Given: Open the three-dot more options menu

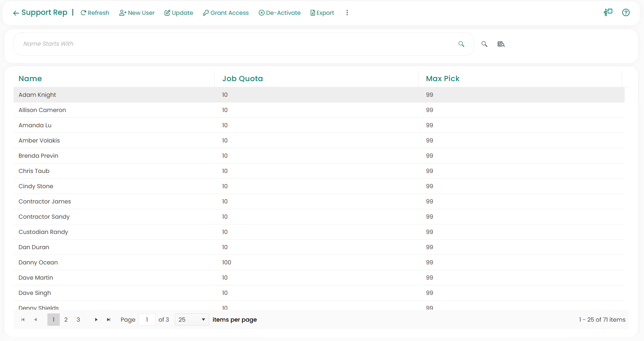Looking at the screenshot, I should coord(347,13).
